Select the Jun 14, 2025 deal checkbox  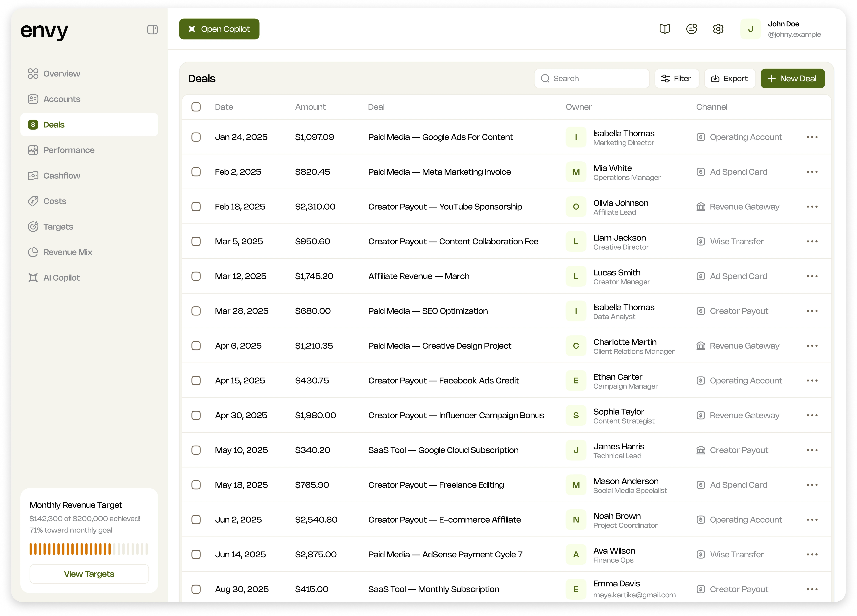pos(196,554)
